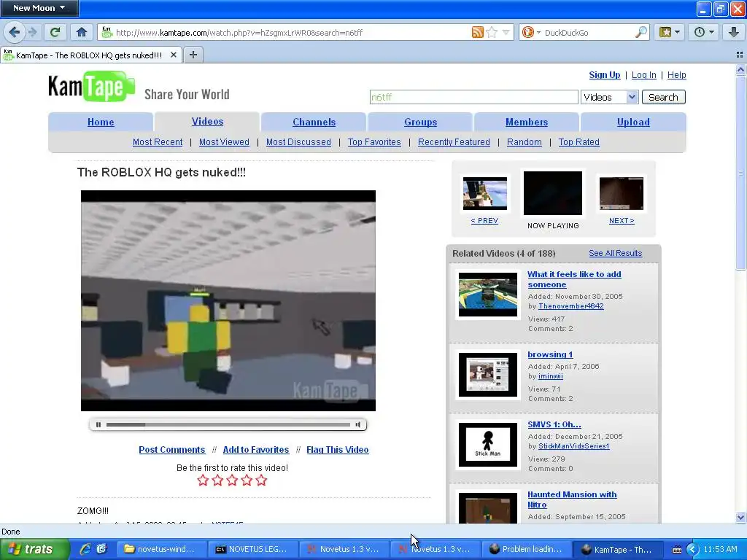The height and width of the screenshot is (560, 747).
Task: Click the Log In link
Action: pyautogui.click(x=643, y=75)
